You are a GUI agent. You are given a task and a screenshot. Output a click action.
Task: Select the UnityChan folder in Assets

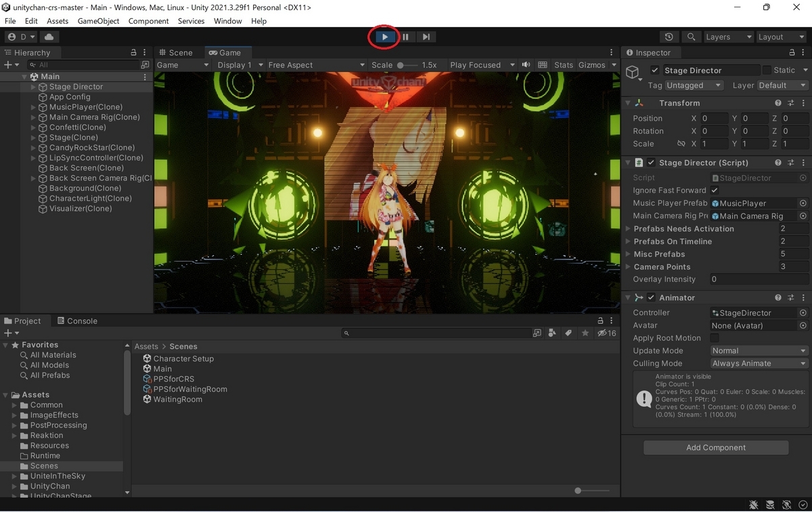click(x=49, y=486)
